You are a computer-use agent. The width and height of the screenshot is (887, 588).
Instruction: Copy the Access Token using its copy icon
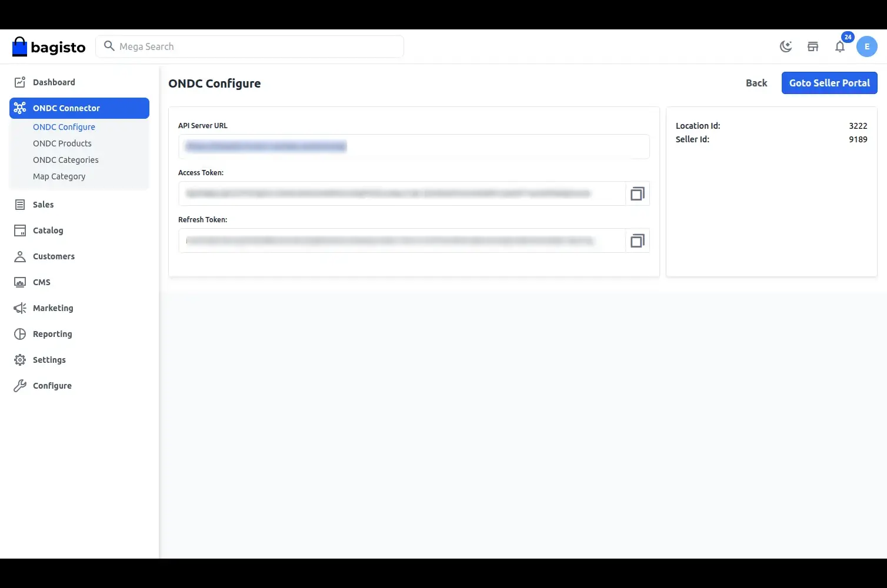637,193
